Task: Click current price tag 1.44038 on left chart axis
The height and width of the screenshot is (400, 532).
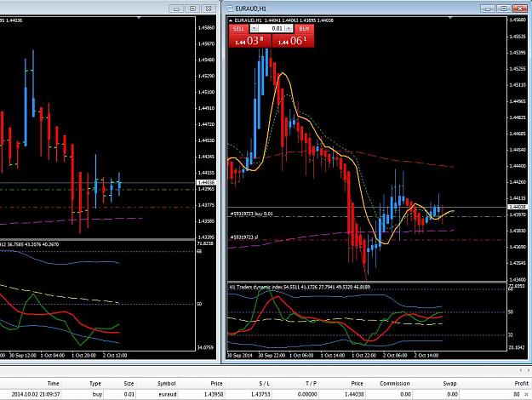Action: click(206, 182)
